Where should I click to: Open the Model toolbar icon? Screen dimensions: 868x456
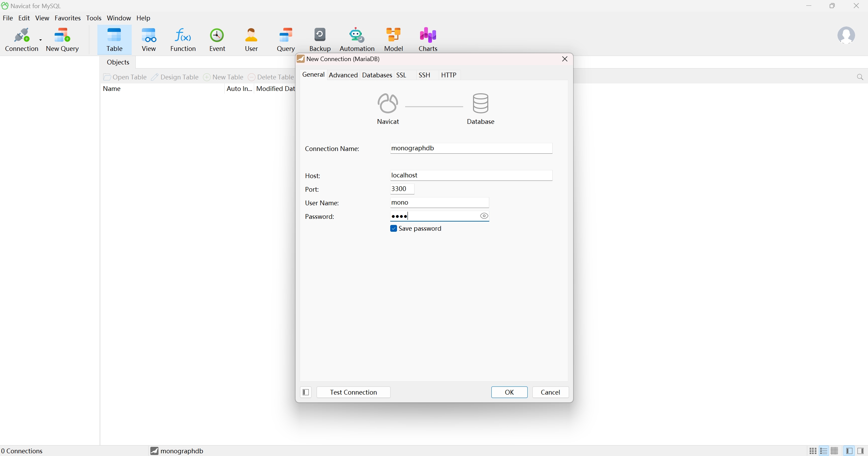394,40
